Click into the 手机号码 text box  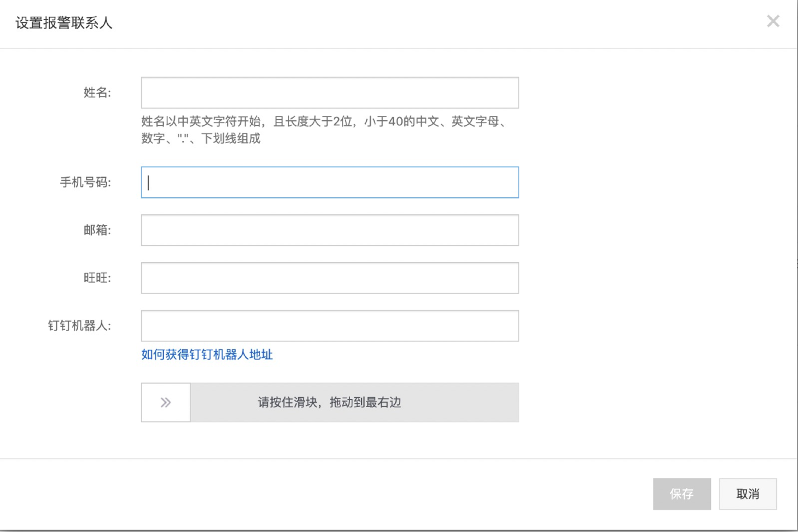coord(329,183)
